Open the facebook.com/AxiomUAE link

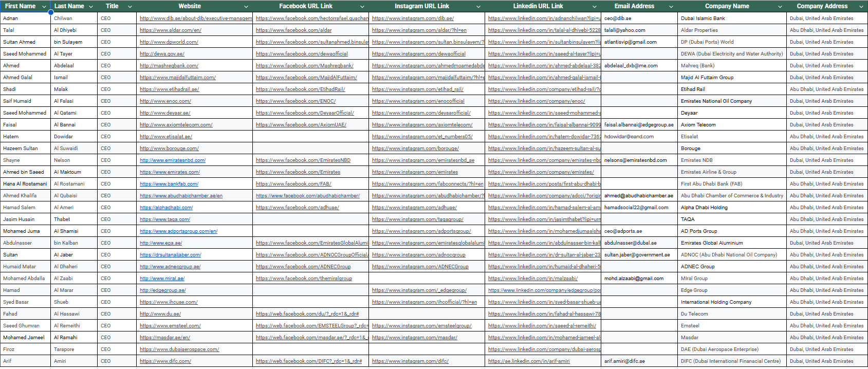301,125
